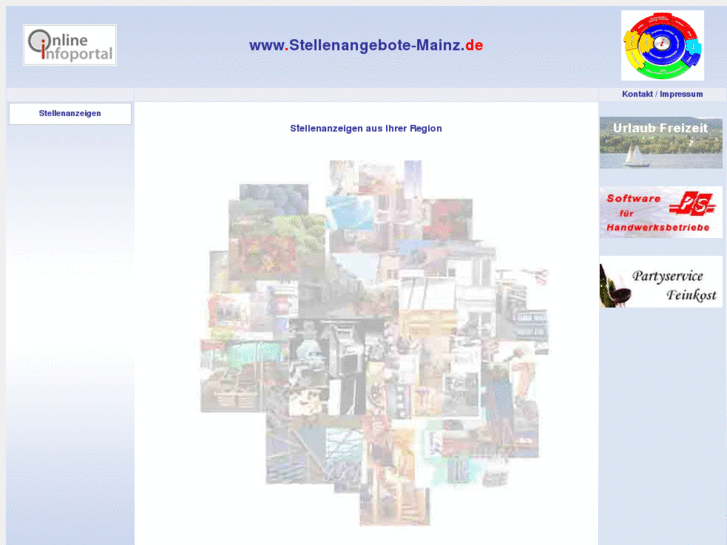727x545 pixels.
Task: Click the Online Infoportal logo
Action: (x=70, y=45)
